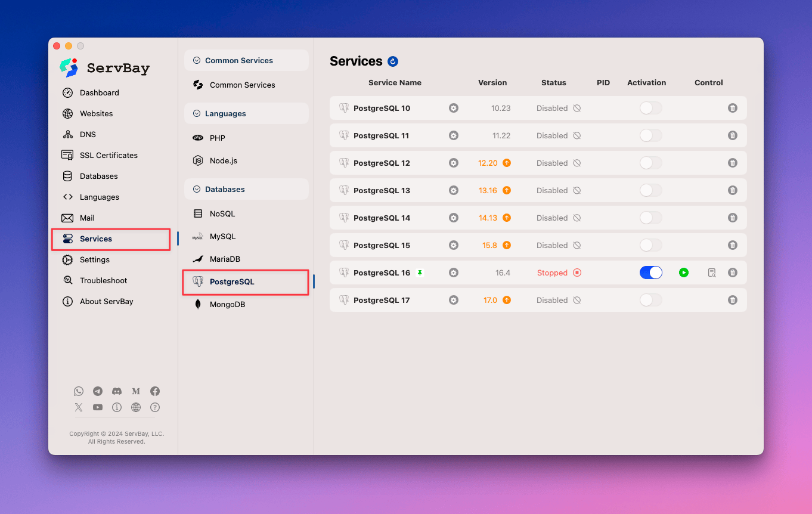
Task: Click the green pin next to PostgreSQL 16
Action: pyautogui.click(x=420, y=273)
